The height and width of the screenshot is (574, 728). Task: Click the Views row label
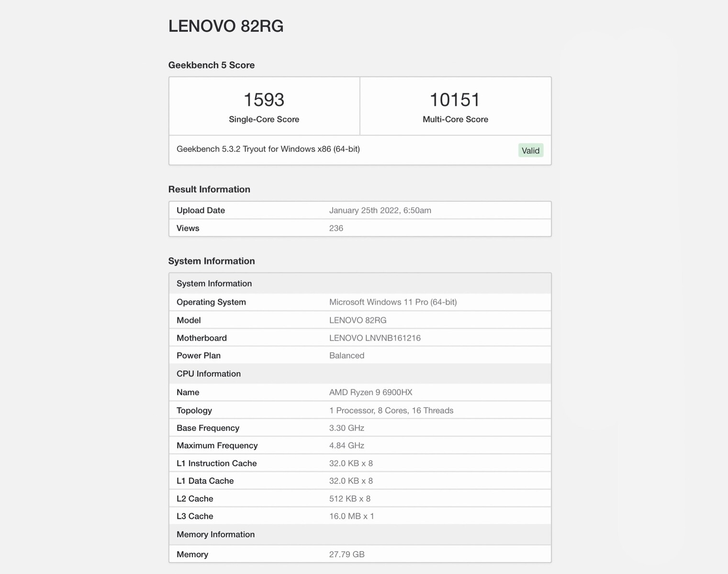[188, 228]
